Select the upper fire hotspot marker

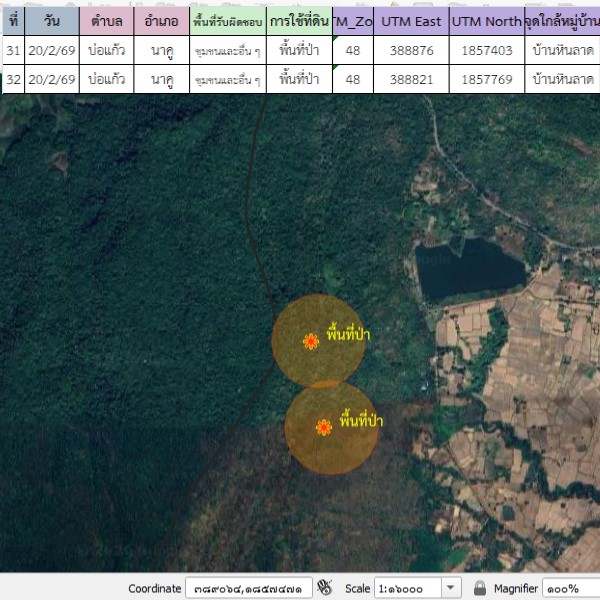click(311, 342)
